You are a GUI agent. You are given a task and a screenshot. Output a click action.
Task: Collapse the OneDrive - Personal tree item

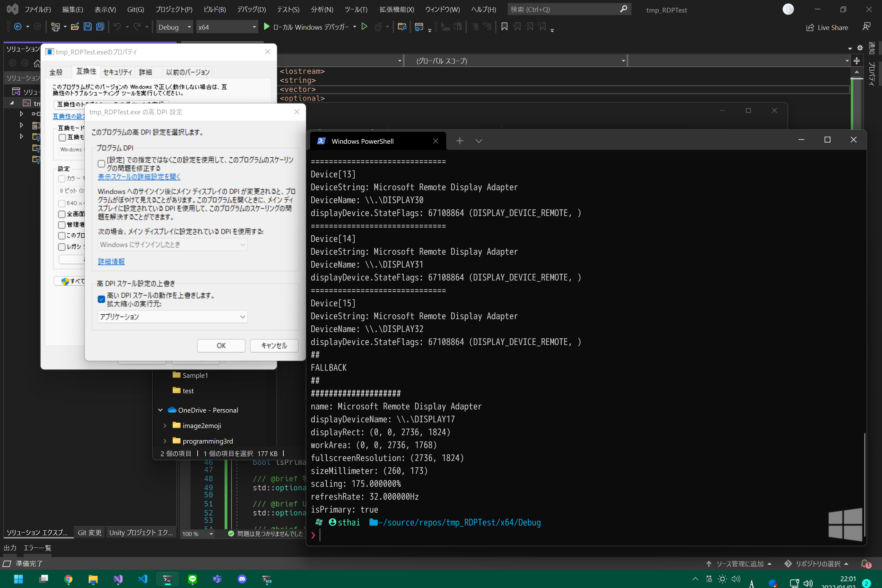161,410
